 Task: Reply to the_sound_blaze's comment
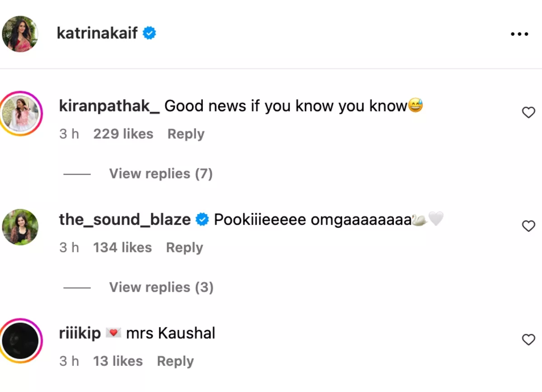pyautogui.click(x=184, y=248)
